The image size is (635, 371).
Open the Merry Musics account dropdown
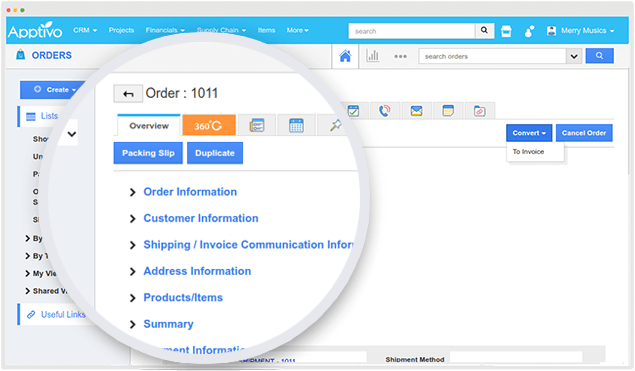(580, 31)
